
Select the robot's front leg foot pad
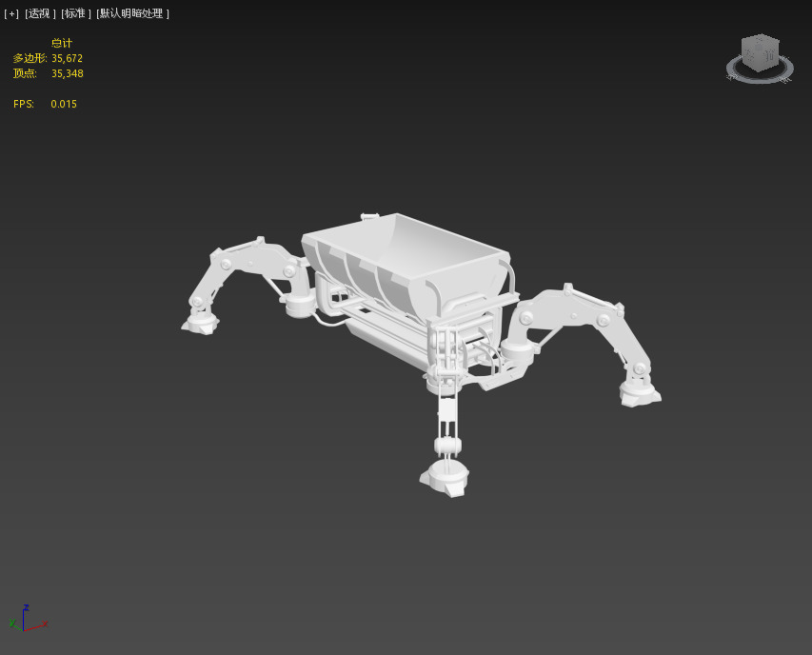[445, 480]
